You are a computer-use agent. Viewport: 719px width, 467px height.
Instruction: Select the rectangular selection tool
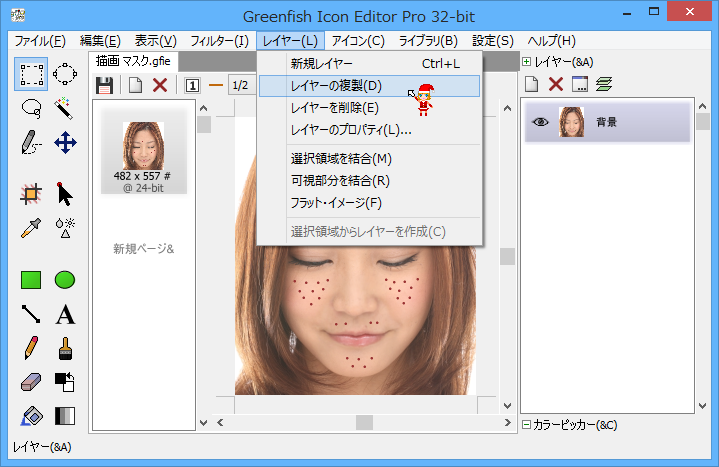(x=32, y=73)
